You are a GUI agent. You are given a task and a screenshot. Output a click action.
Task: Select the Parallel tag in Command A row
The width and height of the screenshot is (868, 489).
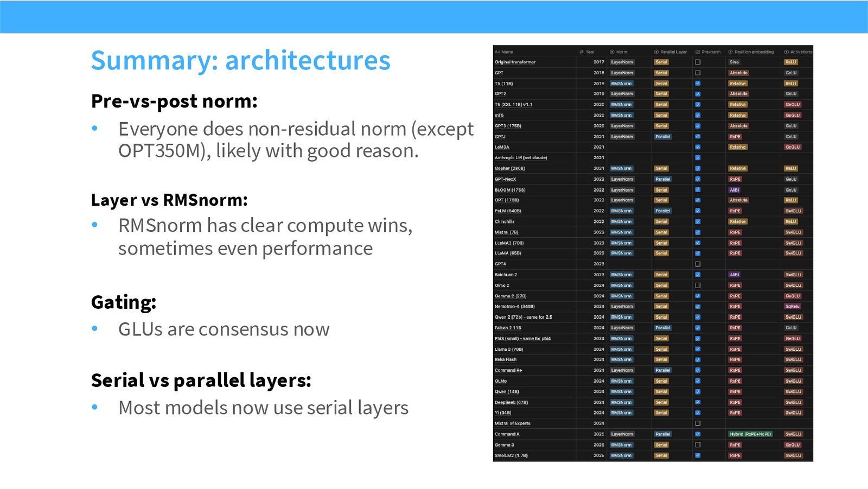pyautogui.click(x=662, y=434)
